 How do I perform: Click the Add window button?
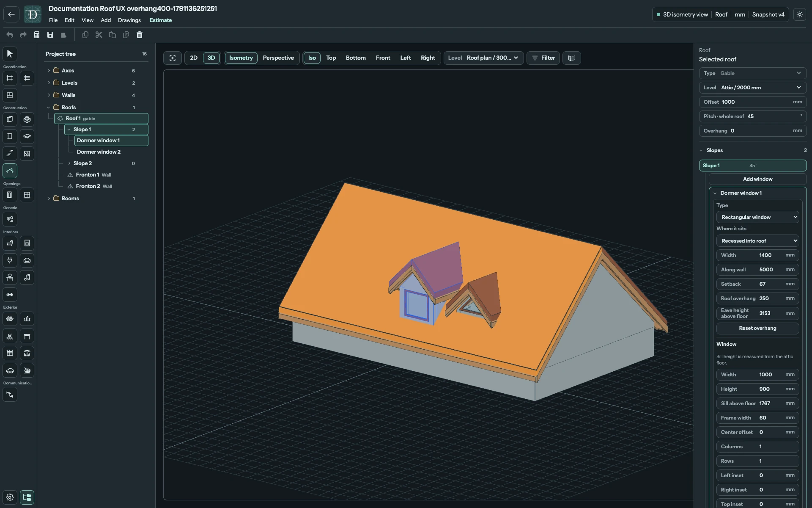(758, 179)
